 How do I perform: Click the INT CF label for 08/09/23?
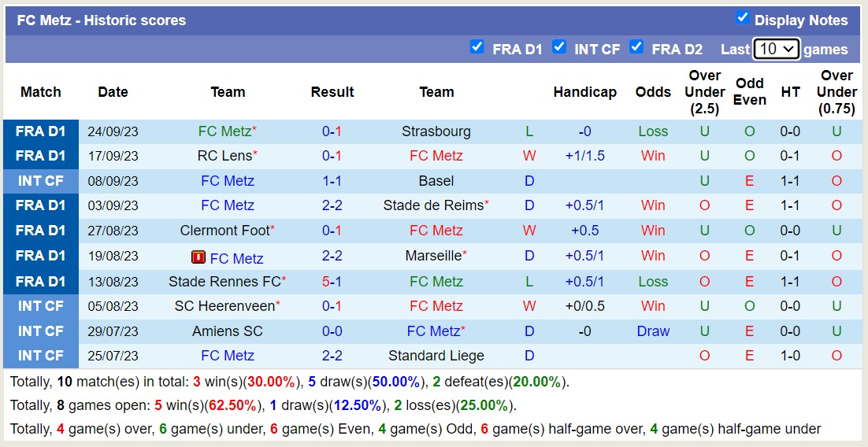coord(41,181)
